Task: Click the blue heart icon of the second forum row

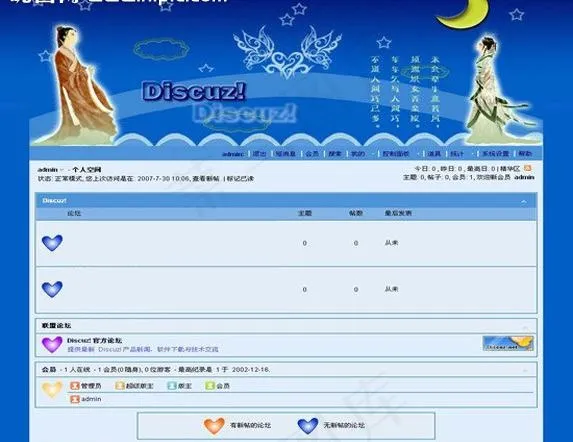Action: [x=52, y=289]
